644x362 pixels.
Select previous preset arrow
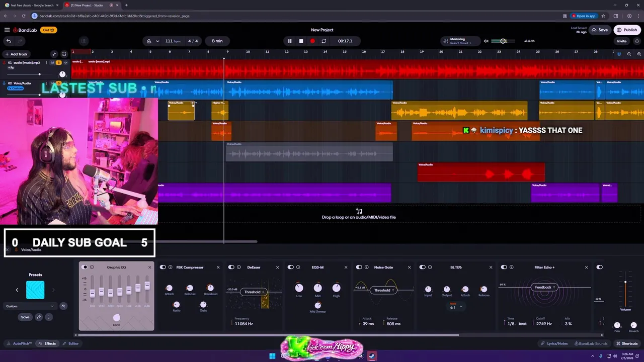click(x=17, y=290)
